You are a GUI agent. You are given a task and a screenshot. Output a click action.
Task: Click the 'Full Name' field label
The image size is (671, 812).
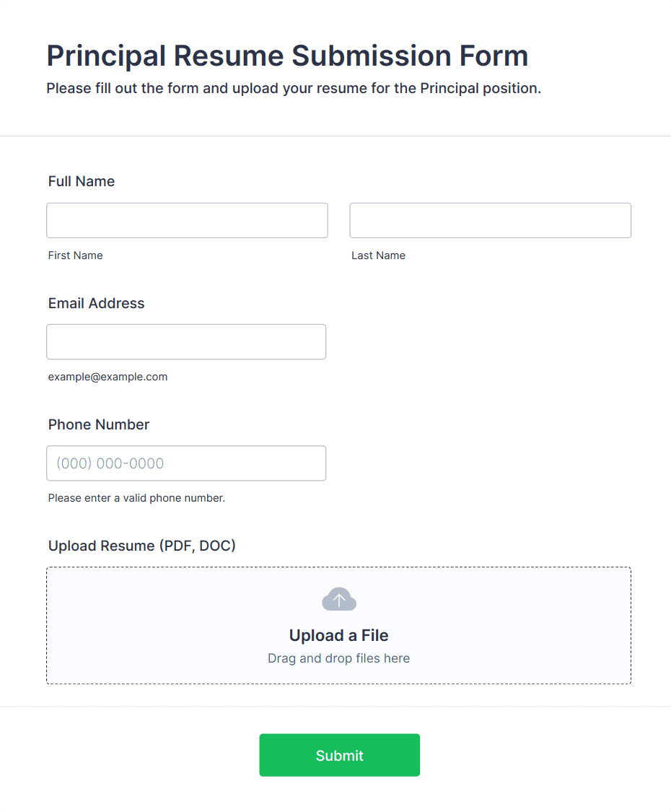pyautogui.click(x=82, y=181)
